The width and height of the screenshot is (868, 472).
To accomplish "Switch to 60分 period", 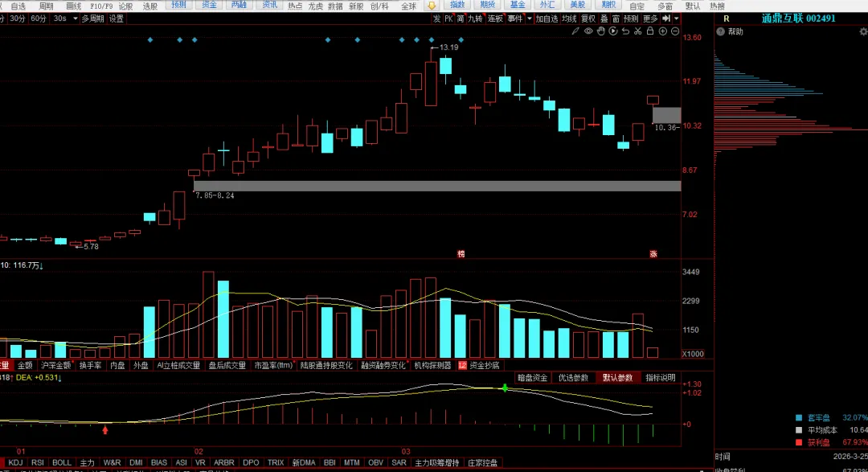I will pyautogui.click(x=39, y=18).
